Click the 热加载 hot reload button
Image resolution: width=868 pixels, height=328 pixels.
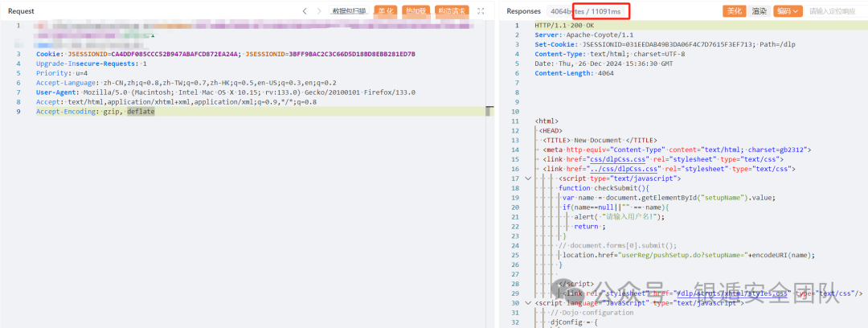click(x=416, y=11)
